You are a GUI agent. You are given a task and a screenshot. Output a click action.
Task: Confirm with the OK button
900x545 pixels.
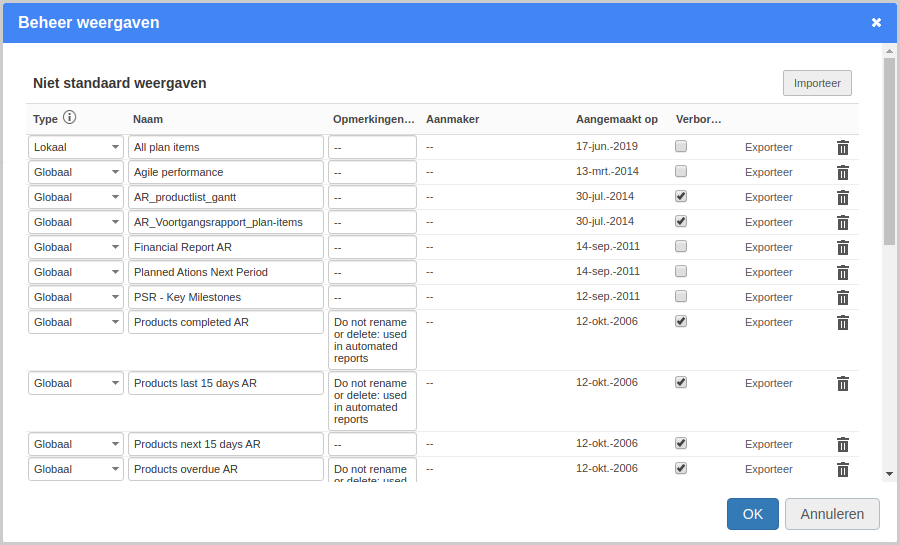[752, 514]
